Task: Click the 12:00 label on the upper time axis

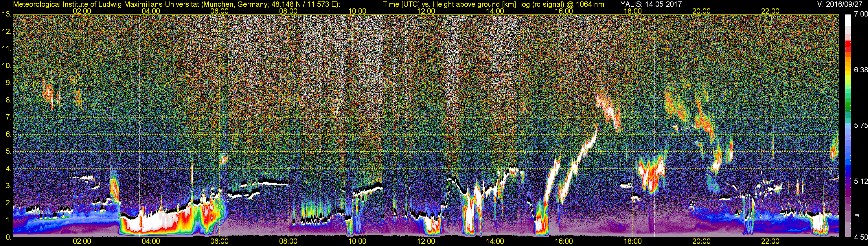Action: tap(426, 11)
